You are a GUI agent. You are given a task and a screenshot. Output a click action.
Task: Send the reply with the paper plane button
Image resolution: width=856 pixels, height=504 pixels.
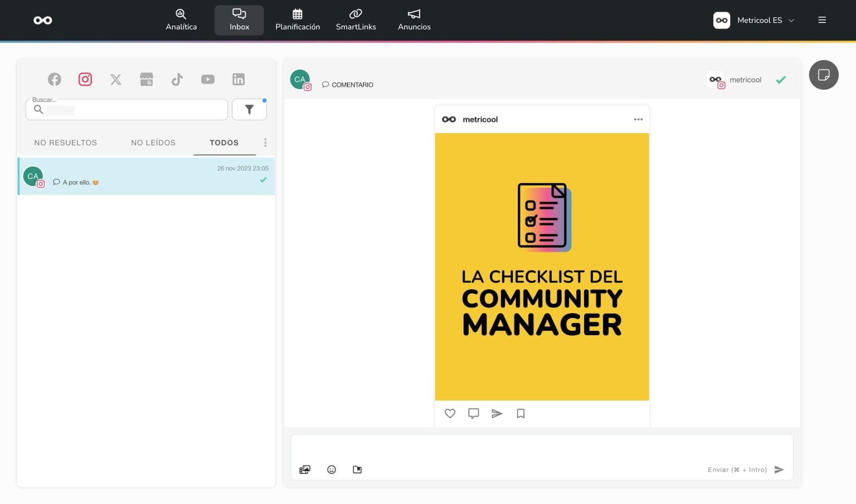click(779, 469)
